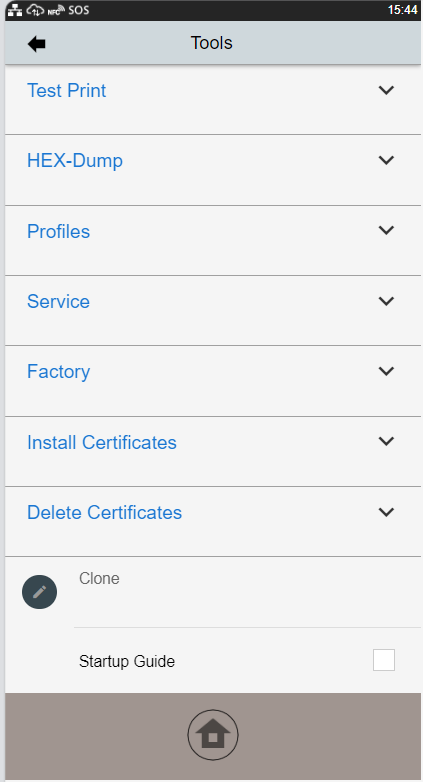
Task: Go back using the arrow icon
Action: [x=36, y=44]
